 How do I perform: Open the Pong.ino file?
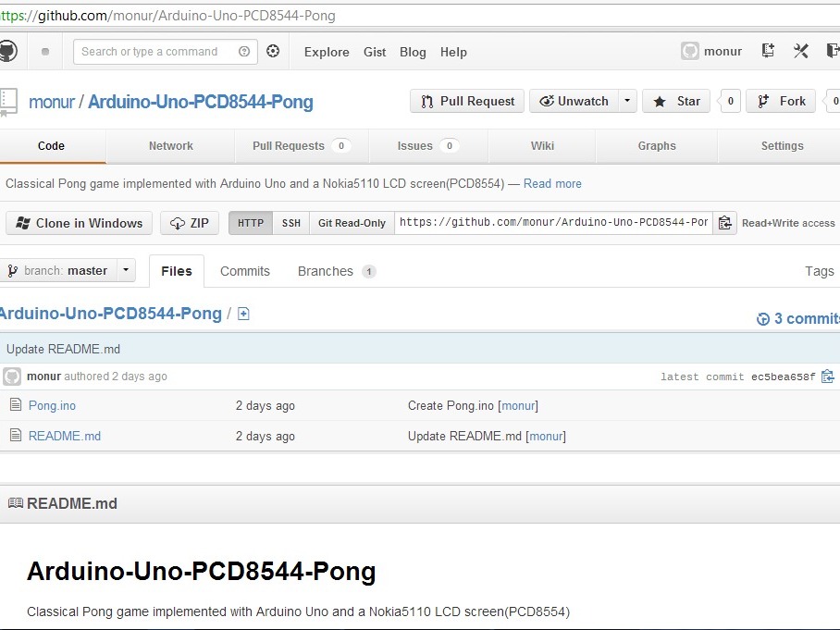(x=52, y=405)
